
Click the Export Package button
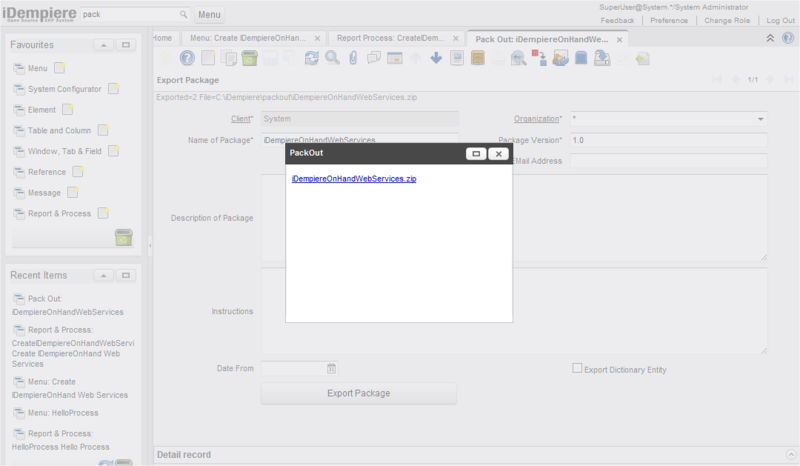click(x=358, y=393)
